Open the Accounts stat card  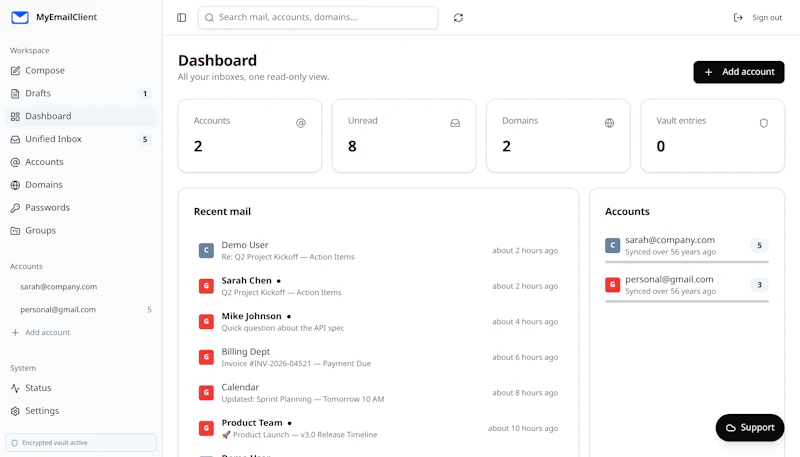(x=250, y=136)
